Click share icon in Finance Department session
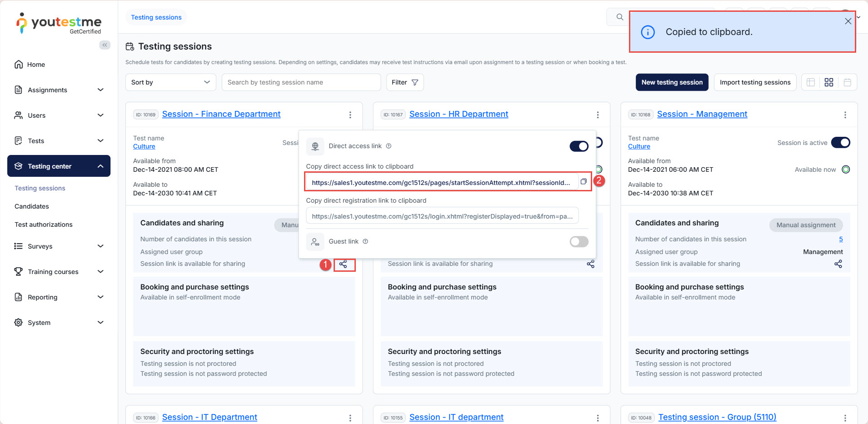The width and height of the screenshot is (868, 424). point(344,264)
